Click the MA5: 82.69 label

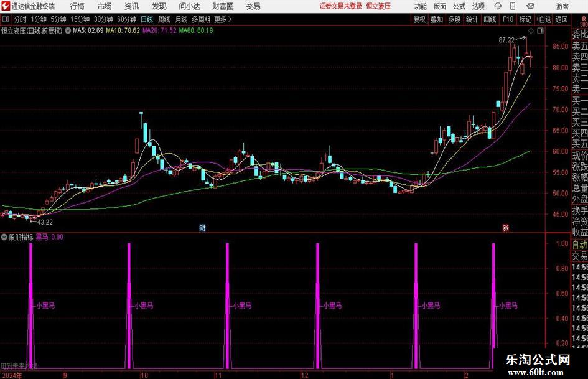pos(88,30)
